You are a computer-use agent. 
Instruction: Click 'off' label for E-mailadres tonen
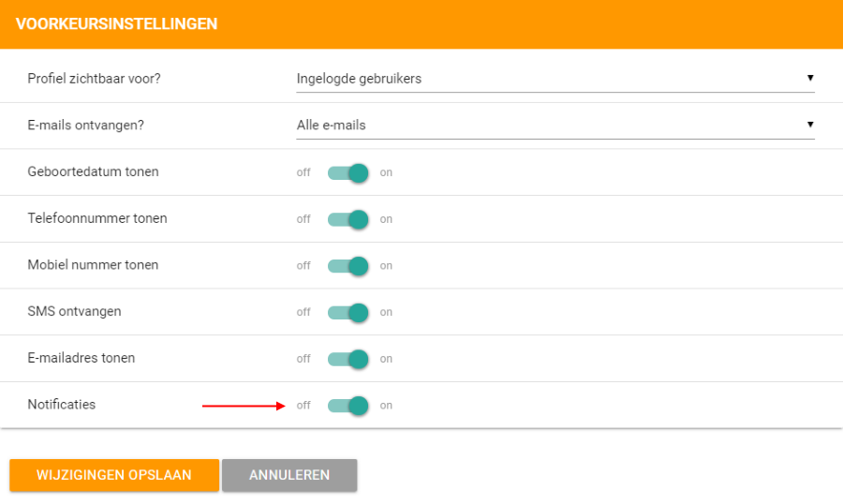coord(303,359)
